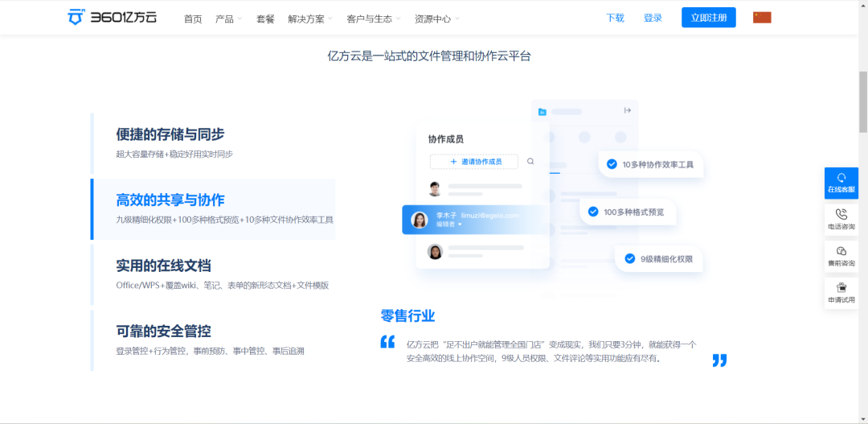Open 在线客服 floating button
The image size is (868, 424).
[x=841, y=183]
